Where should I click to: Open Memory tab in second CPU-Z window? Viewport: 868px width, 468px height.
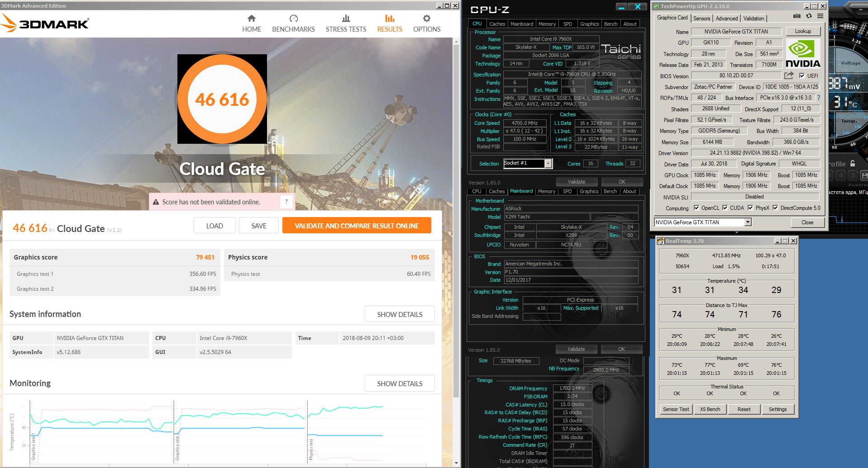click(547, 191)
